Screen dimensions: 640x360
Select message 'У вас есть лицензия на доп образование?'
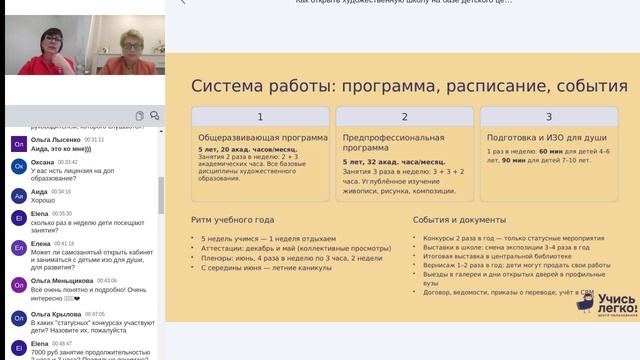pos(73,175)
